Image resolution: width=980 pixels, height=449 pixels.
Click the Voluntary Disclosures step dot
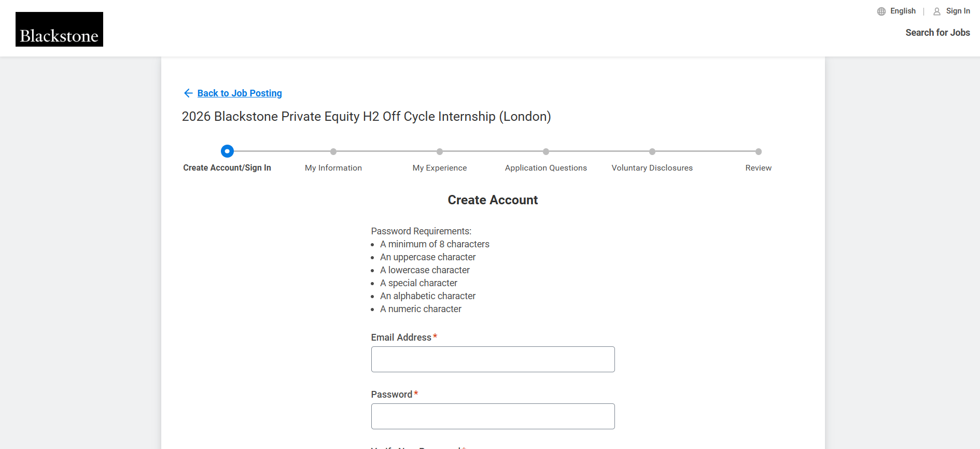point(652,151)
